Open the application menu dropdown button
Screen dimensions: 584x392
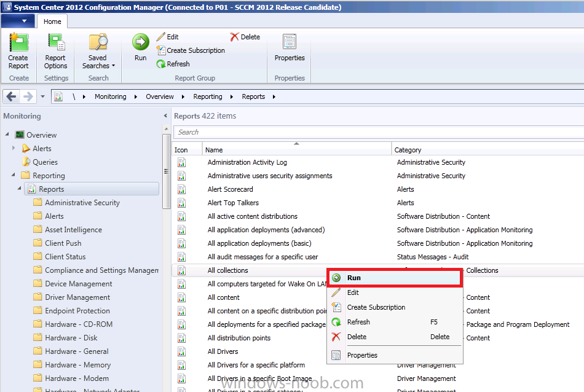[18, 22]
